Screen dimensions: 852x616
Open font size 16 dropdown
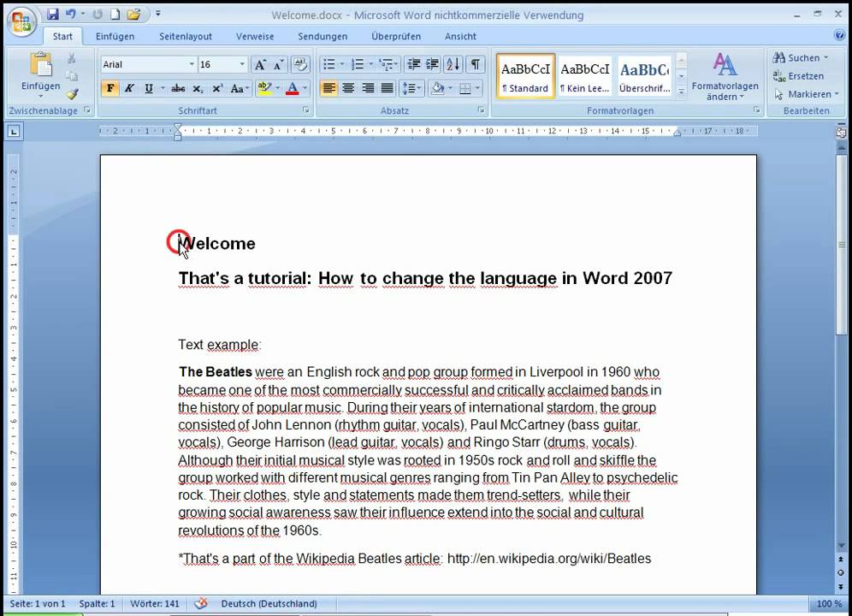pyautogui.click(x=242, y=65)
